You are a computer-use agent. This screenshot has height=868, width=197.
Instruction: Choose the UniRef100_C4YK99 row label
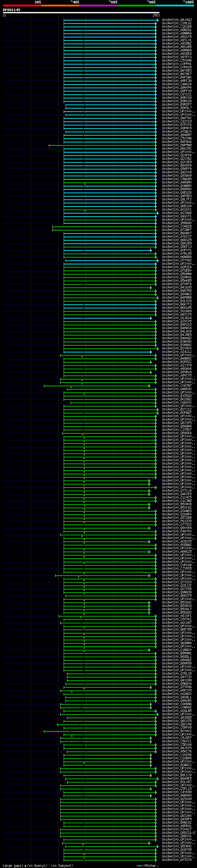click(x=177, y=792)
